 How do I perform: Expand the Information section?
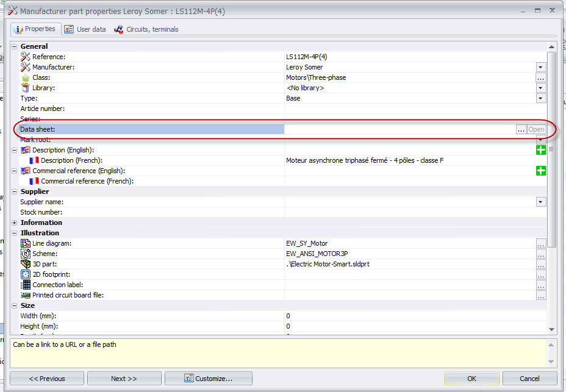click(15, 223)
